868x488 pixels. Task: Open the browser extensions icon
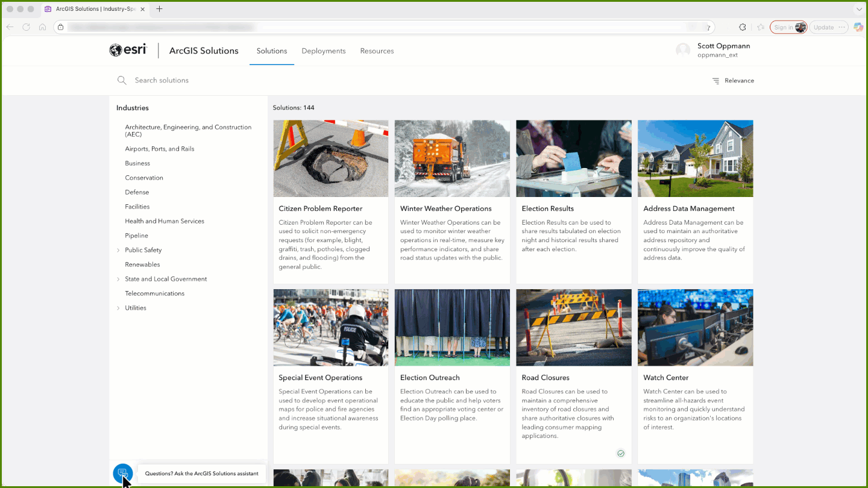pyautogui.click(x=743, y=27)
